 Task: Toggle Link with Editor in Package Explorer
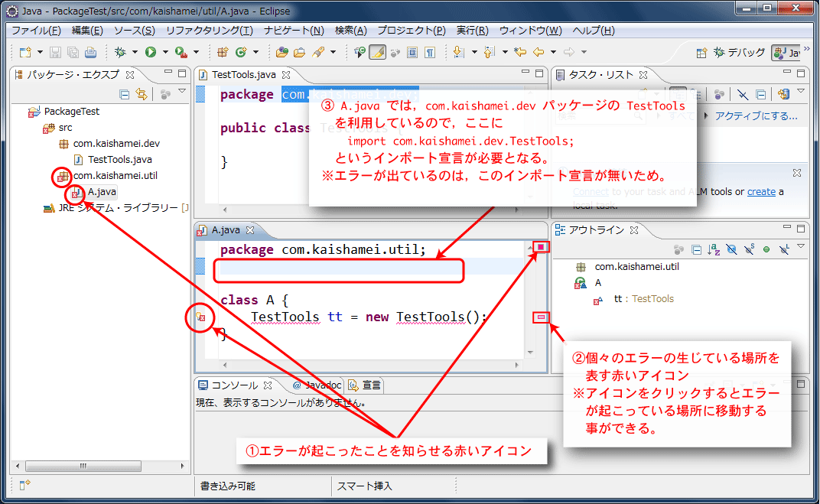pyautogui.click(x=142, y=94)
